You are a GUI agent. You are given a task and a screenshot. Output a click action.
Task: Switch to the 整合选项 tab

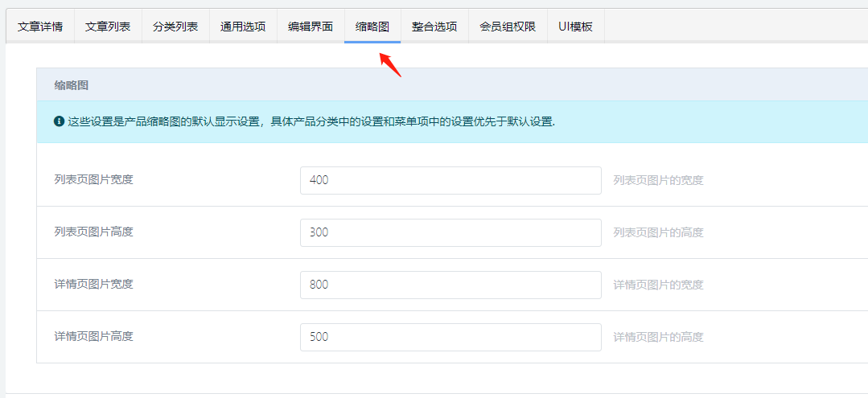pos(434,27)
